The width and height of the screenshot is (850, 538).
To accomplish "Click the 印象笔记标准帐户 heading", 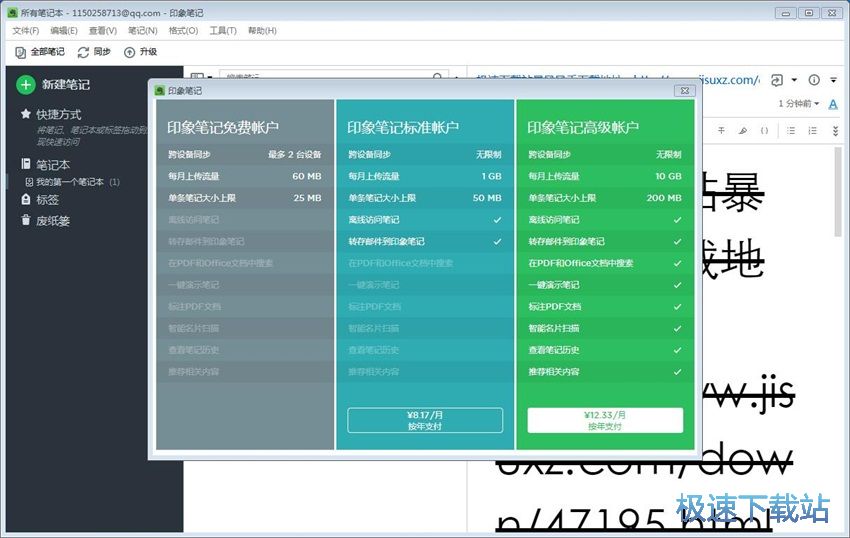I will coord(403,127).
